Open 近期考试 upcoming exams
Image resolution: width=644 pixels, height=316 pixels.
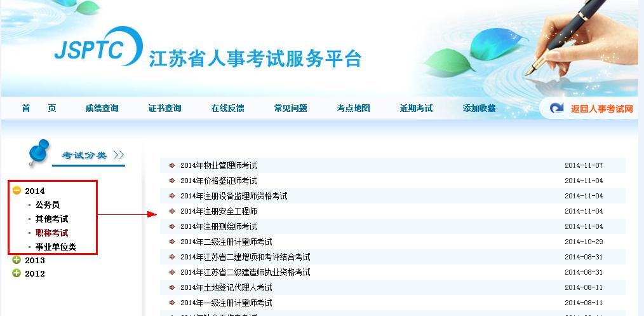416,109
